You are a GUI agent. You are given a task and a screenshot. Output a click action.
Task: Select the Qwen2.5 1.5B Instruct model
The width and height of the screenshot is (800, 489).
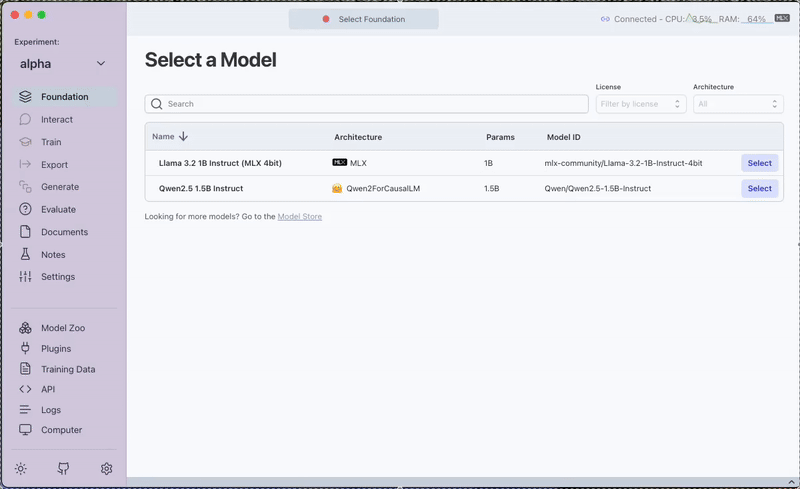tap(759, 188)
